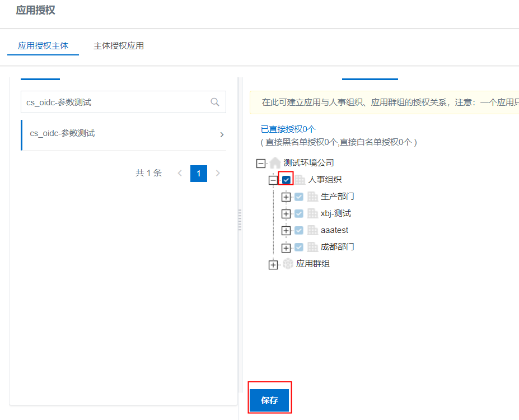This screenshot has height=420, width=519.
Task: Click the 成都部门 department icon
Action: pyautogui.click(x=312, y=247)
